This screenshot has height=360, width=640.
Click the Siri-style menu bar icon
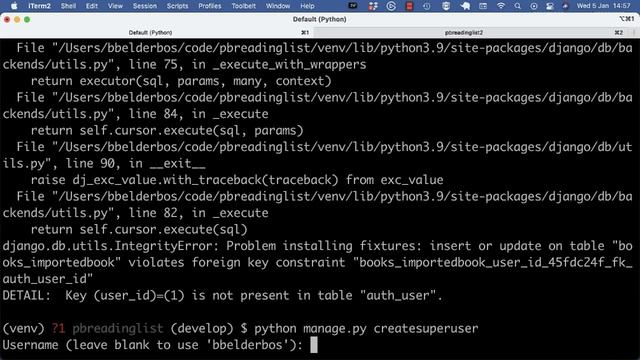[565, 6]
